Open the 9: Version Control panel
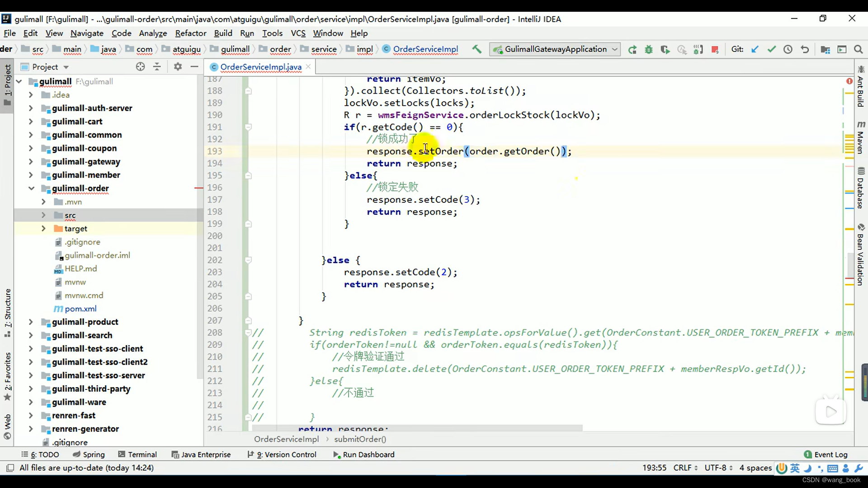Screen dimensions: 868x488 (282, 455)
